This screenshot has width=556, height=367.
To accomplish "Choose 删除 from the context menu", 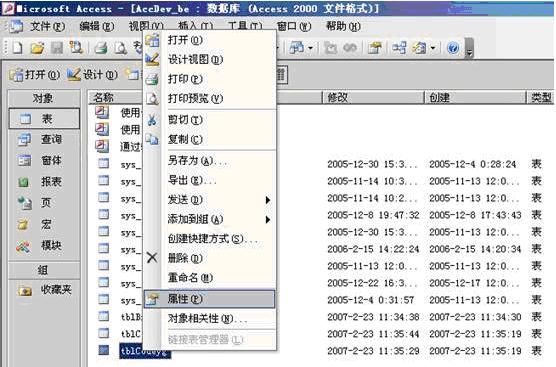I will (x=209, y=258).
